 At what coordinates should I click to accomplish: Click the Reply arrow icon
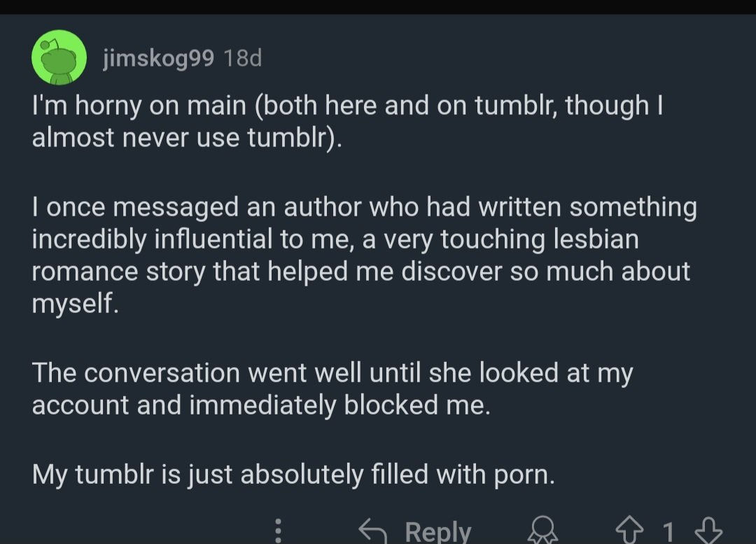click(x=373, y=531)
